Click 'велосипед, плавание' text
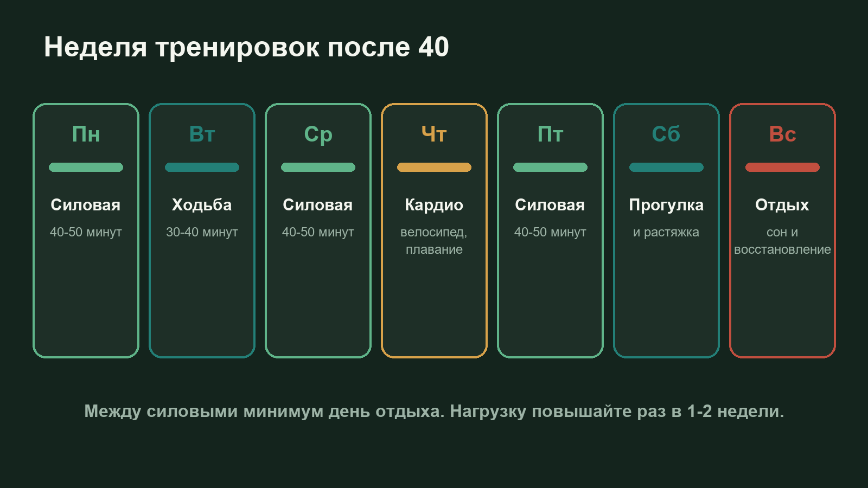 tap(434, 241)
